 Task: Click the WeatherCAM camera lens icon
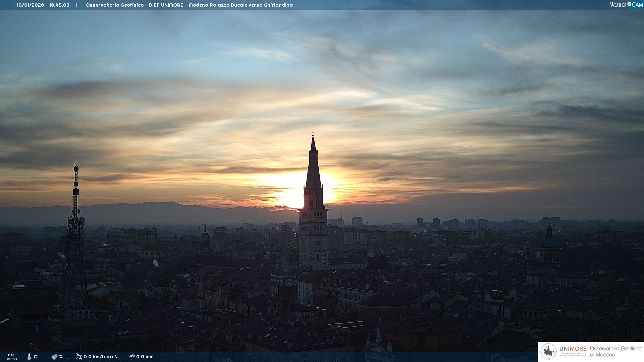click(x=629, y=4)
